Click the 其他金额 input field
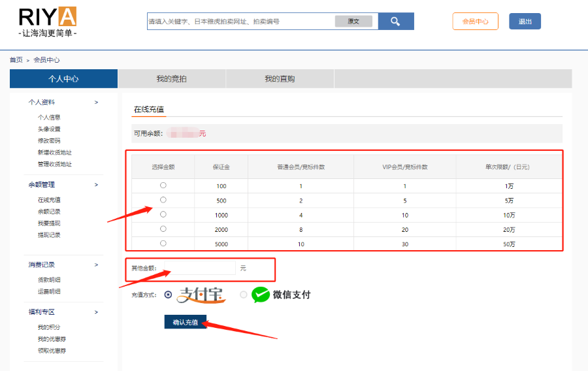The height and width of the screenshot is (371, 588). 199,268
